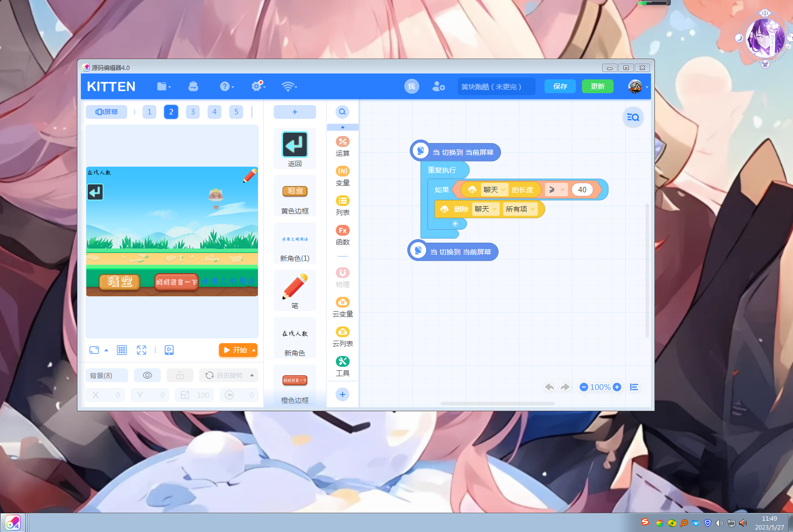Image resolution: width=793 pixels, height=532 pixels.
Task: Open the settings gear menu
Action: (258, 86)
